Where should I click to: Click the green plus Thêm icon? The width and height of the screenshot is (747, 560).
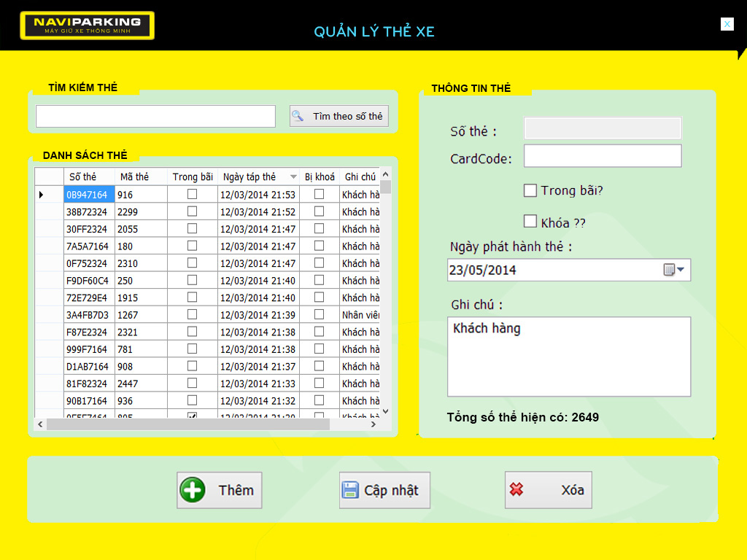pos(193,489)
